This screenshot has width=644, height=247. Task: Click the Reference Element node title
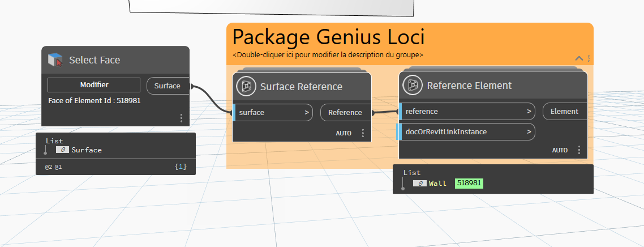pos(469,86)
